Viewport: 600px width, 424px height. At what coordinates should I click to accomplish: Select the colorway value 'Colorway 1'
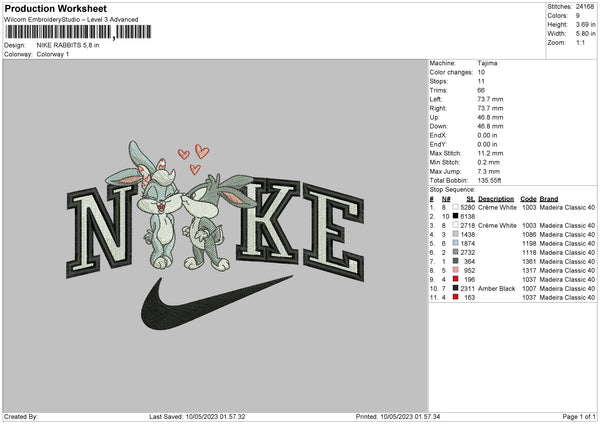(x=53, y=54)
